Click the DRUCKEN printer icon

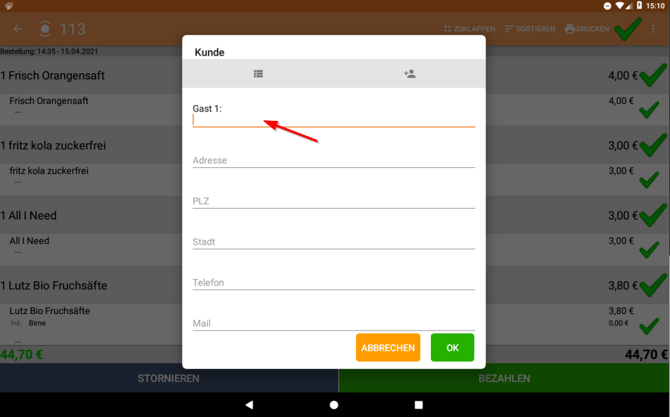(x=570, y=29)
